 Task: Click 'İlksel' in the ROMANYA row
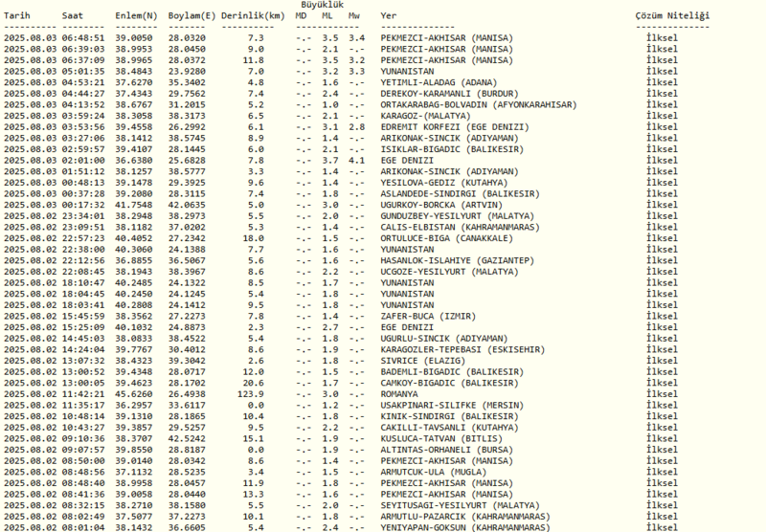tap(662, 394)
